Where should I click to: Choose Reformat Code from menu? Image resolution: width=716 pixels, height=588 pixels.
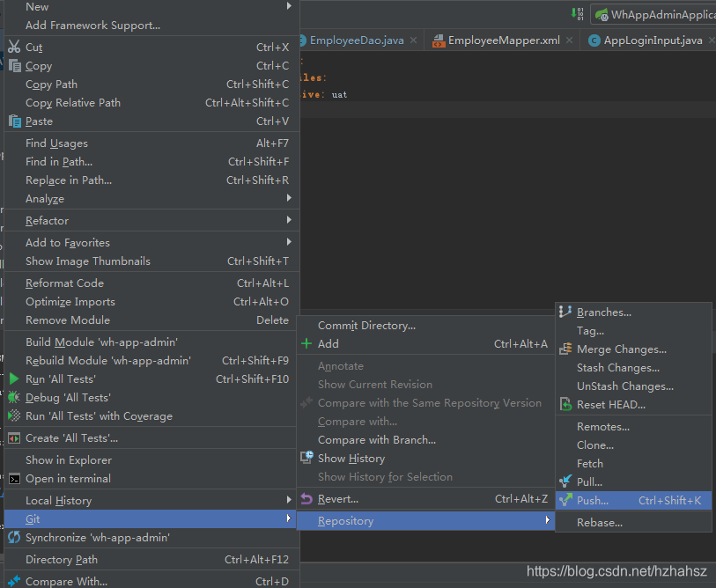pyautogui.click(x=151, y=283)
